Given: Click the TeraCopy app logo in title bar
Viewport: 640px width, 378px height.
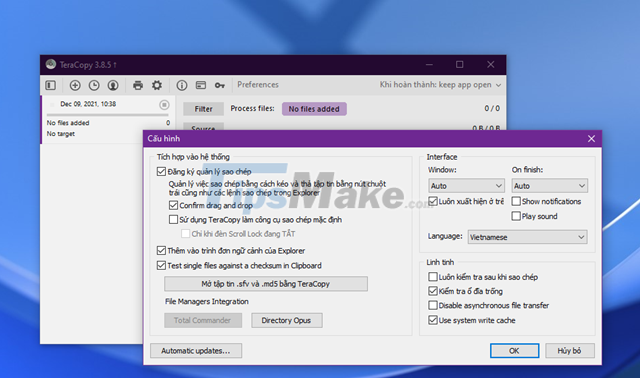Looking at the screenshot, I should pyautogui.click(x=51, y=64).
